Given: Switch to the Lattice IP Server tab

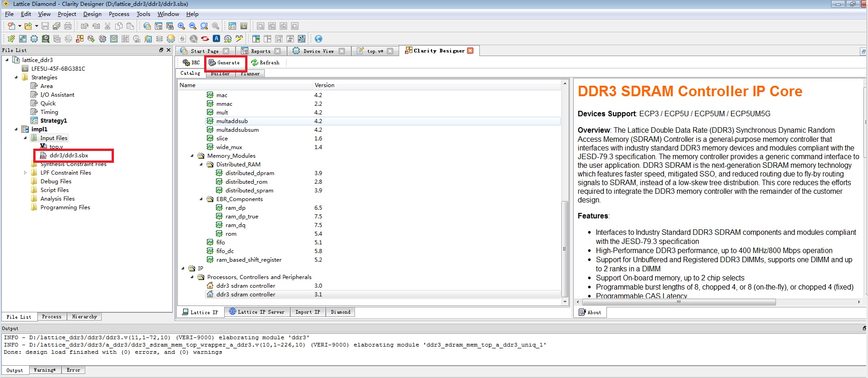Looking at the screenshot, I should pos(257,312).
